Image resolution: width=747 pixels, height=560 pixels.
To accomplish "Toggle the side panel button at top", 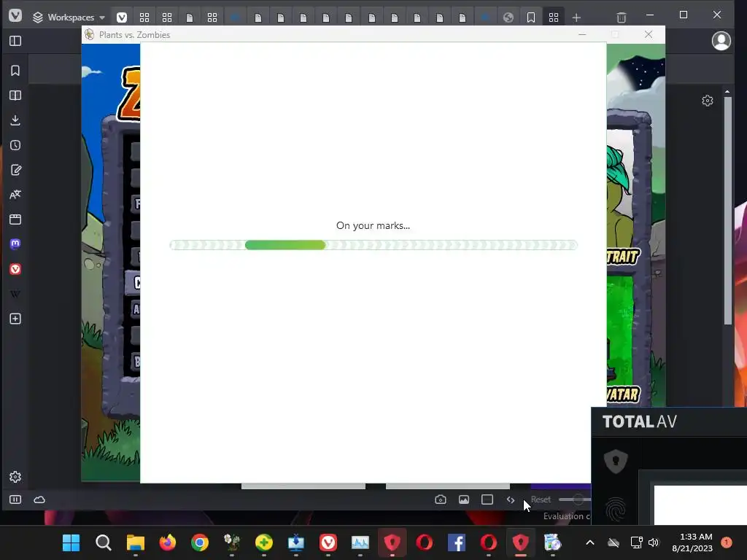I will click(15, 41).
